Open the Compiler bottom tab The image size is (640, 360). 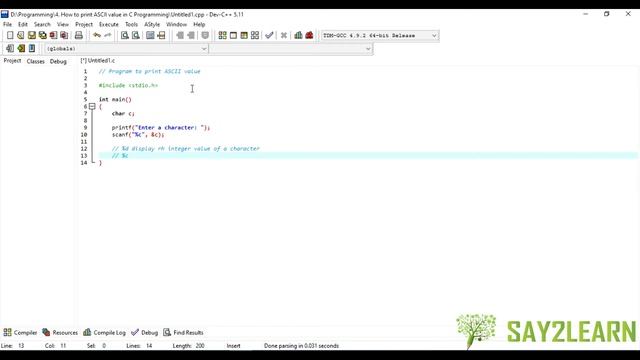pos(20,333)
